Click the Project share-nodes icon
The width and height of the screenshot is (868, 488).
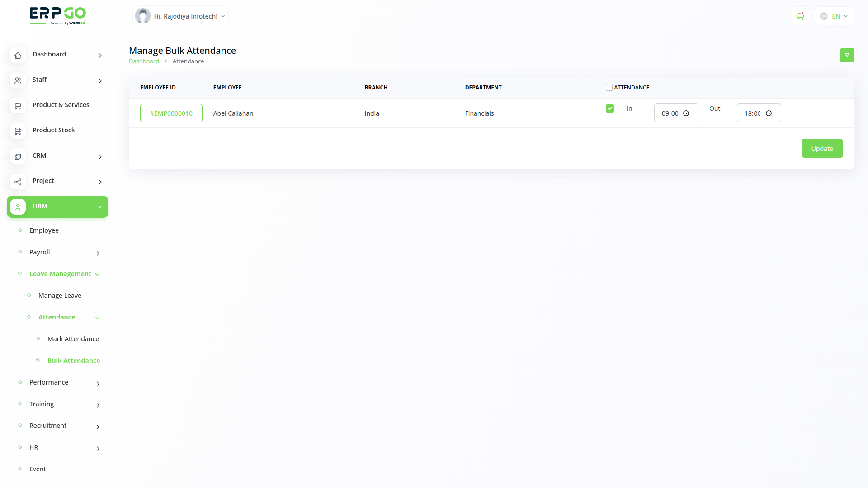pos(18,182)
